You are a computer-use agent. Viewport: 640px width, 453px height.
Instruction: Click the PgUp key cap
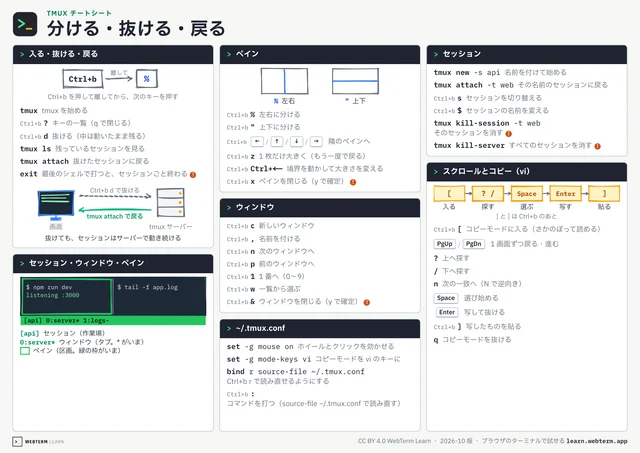[444, 244]
